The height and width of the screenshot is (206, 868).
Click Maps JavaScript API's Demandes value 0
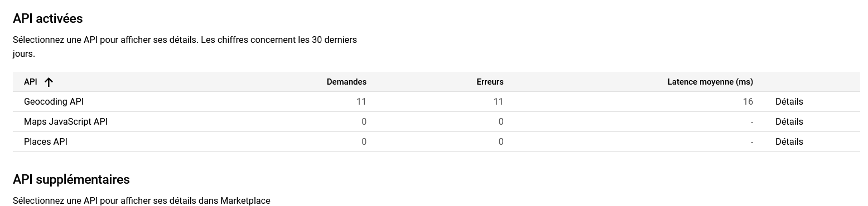[364, 122]
